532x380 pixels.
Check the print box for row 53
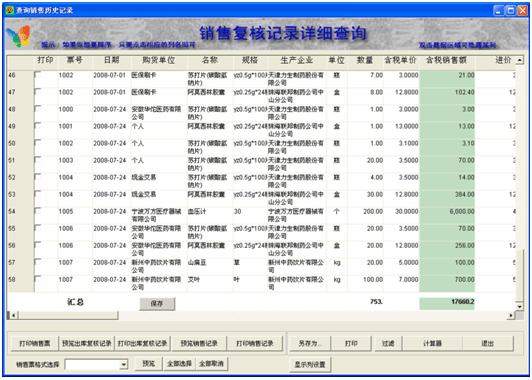tap(38, 194)
